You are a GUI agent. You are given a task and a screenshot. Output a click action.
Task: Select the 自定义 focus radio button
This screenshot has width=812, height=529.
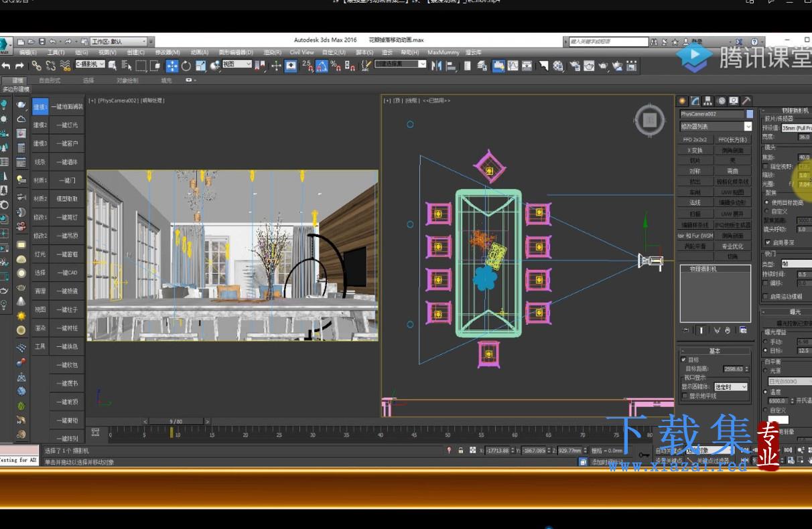tap(767, 211)
